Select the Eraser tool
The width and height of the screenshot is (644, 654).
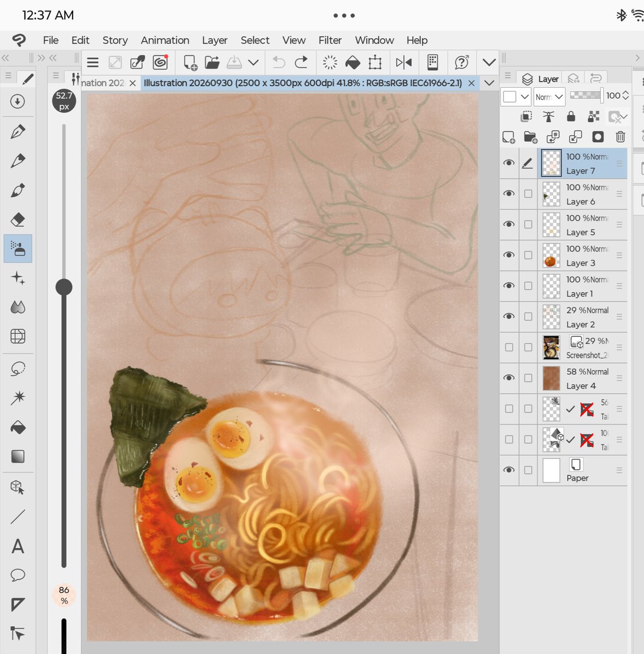(18, 220)
